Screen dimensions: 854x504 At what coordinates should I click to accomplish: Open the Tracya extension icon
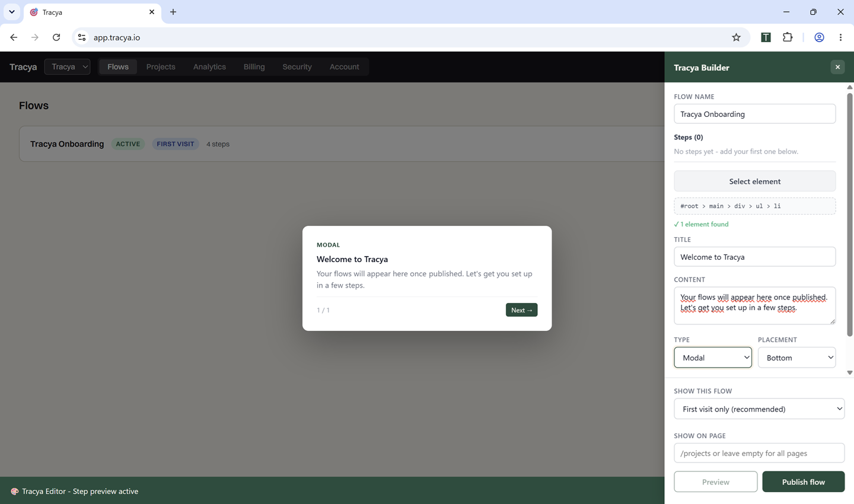(x=766, y=37)
